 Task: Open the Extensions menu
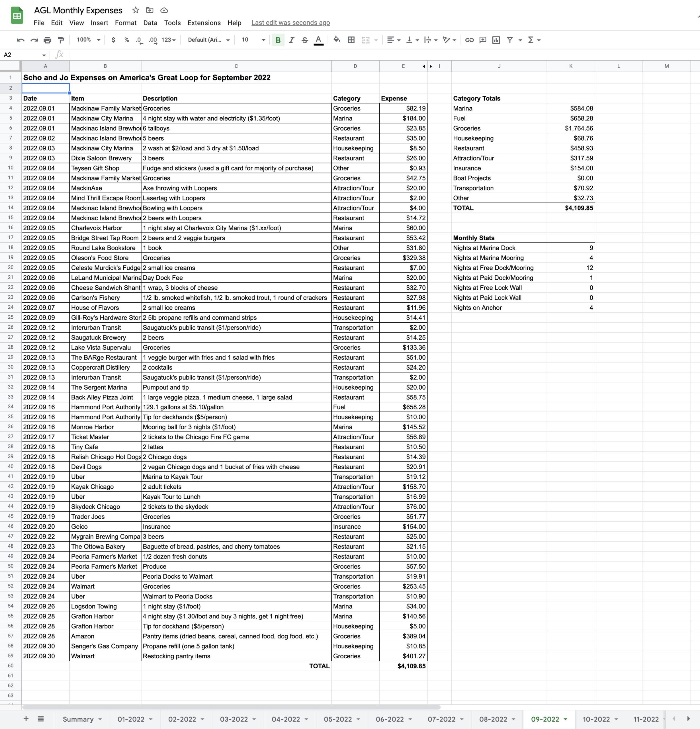pos(204,23)
